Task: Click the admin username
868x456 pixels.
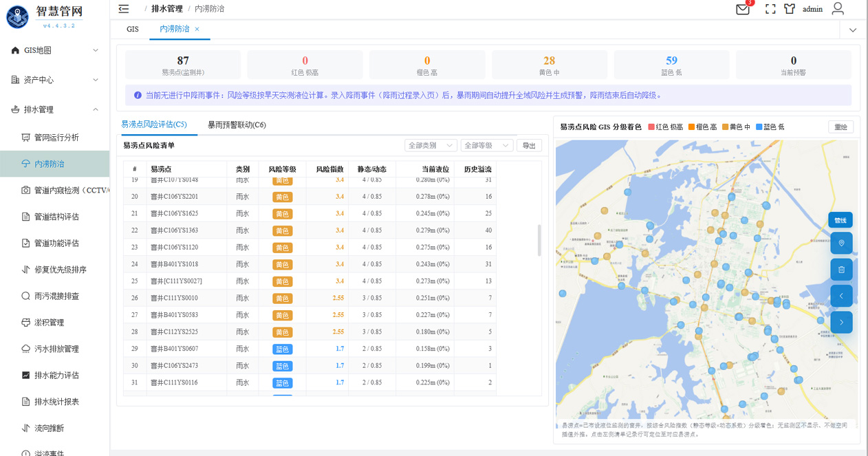Action: pyautogui.click(x=813, y=9)
